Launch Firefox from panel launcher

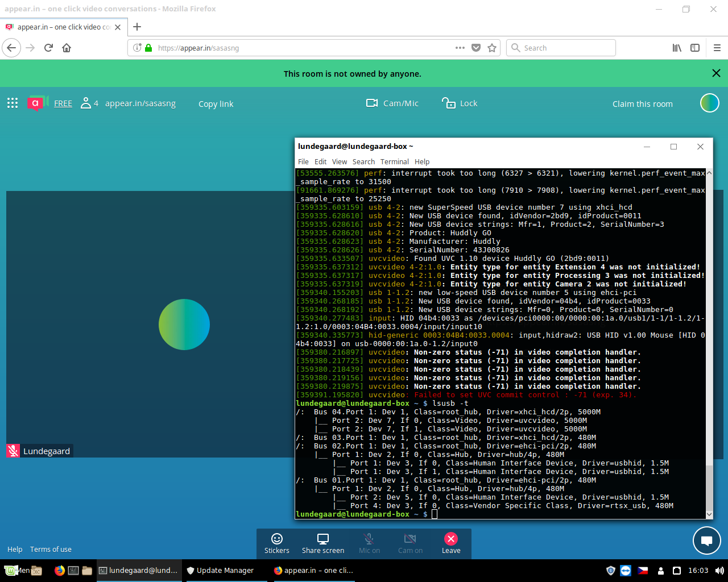point(60,570)
